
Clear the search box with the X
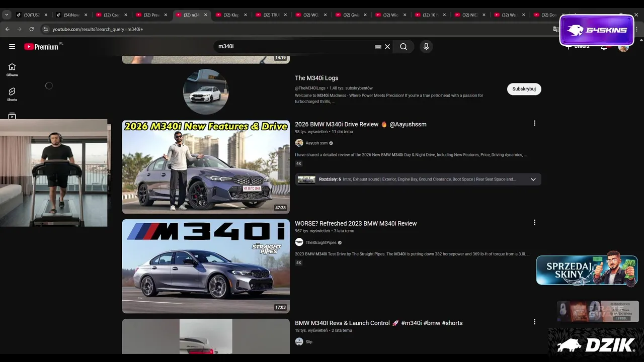[387, 47]
